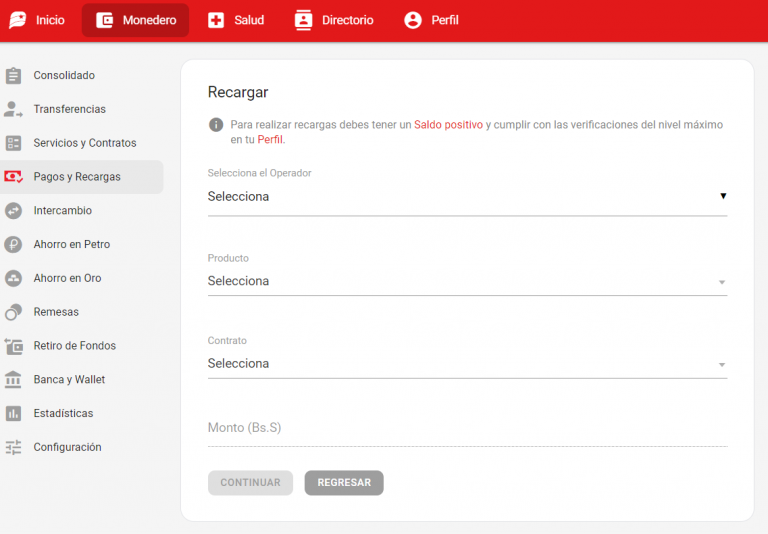Screen dimensions: 768x534
Task: Click the Consolidado clipboard icon
Action: (13, 75)
